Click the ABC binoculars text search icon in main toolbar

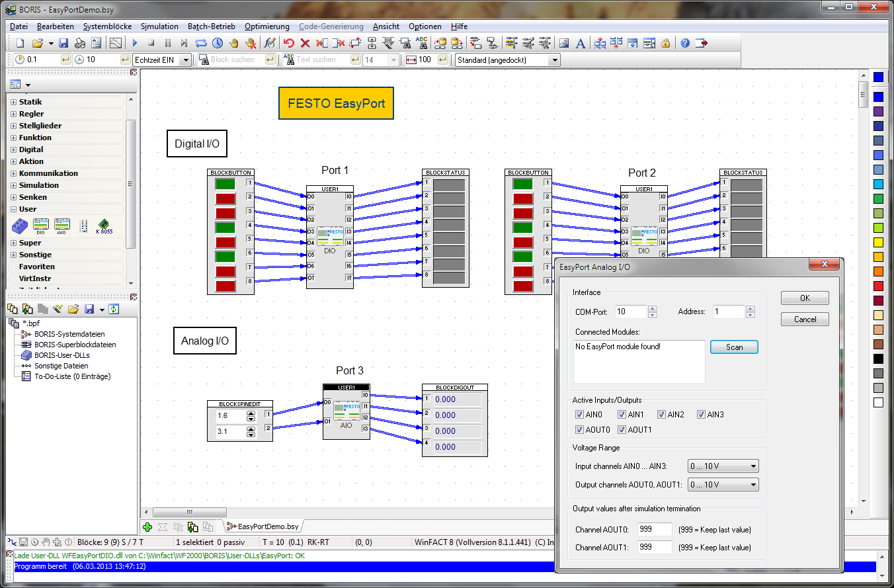(x=421, y=43)
